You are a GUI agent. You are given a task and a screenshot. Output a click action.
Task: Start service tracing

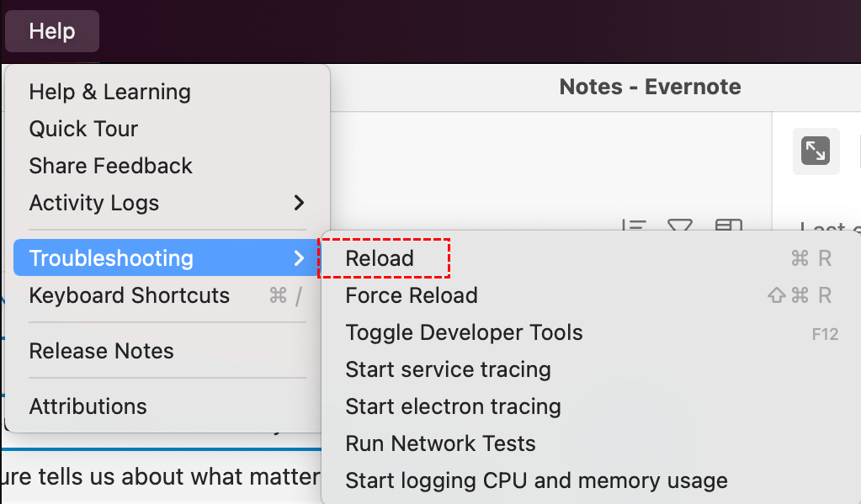(448, 369)
